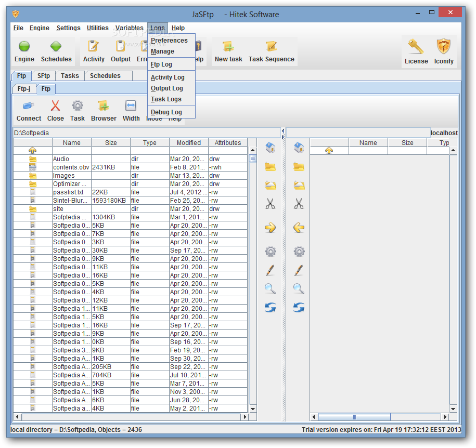Sort local list by Attributes column
This screenshot has height=448, width=476.
228,142
